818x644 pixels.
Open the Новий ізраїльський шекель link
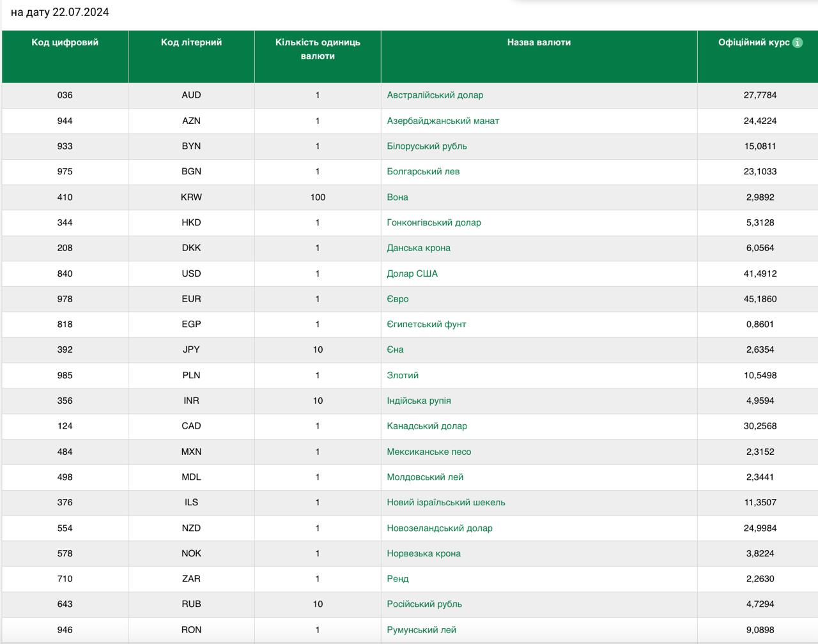pyautogui.click(x=445, y=502)
